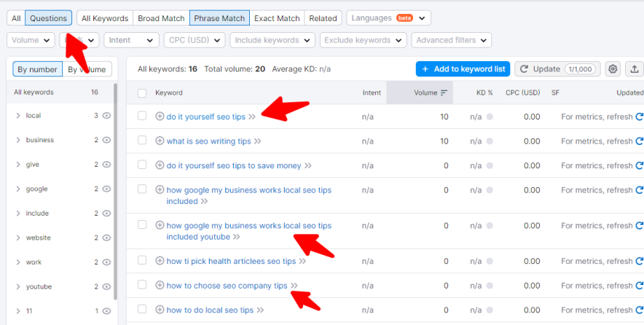The height and width of the screenshot is (325, 644).
Task: Toggle visibility eye for 'business' group
Action: point(107,140)
